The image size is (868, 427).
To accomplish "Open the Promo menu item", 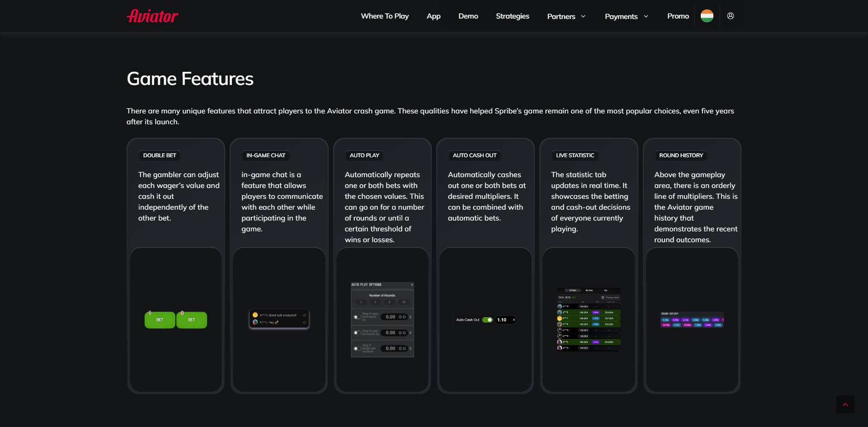I will click(678, 16).
